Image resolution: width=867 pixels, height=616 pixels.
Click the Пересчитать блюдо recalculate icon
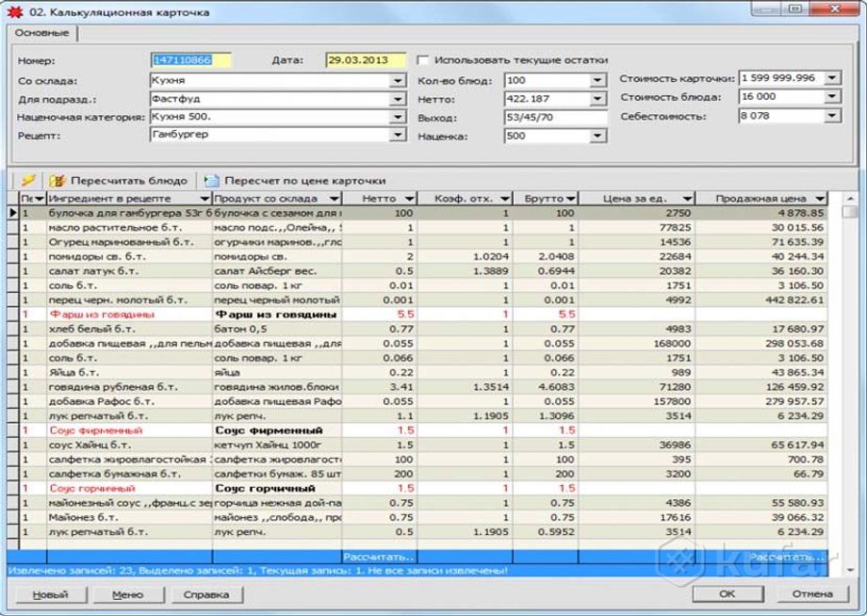tap(57, 179)
